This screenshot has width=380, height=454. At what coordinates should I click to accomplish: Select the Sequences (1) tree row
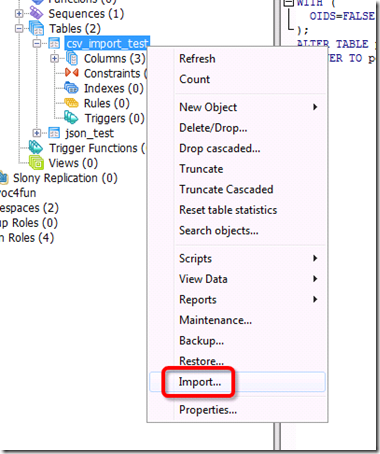(x=86, y=14)
